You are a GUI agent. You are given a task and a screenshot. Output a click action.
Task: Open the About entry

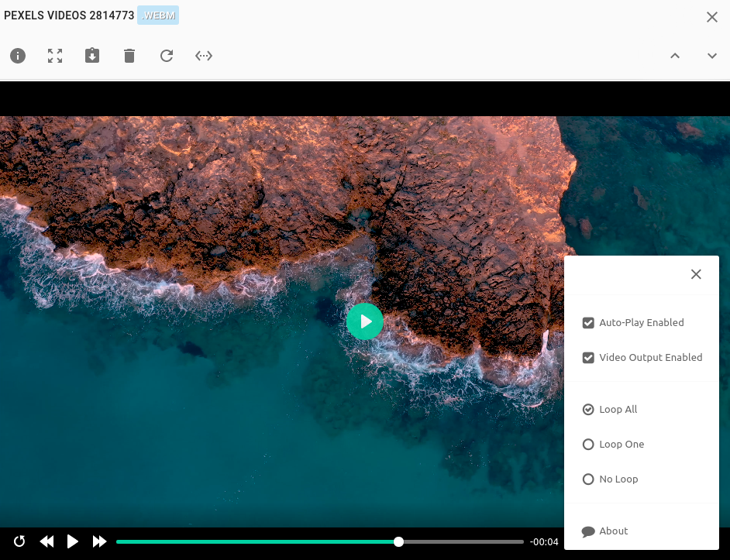click(604, 531)
